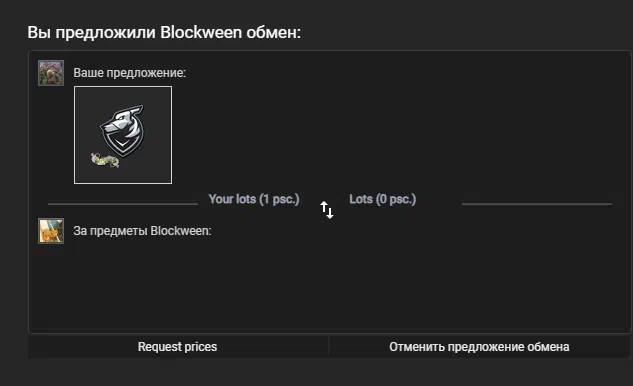This screenshot has height=386, width=633.
Task: Open your own profile avatar
Action: tap(51, 73)
